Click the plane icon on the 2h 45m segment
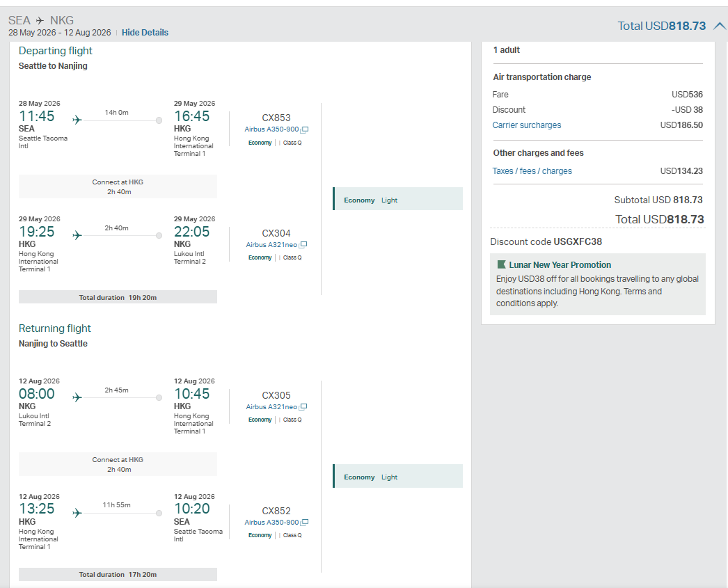The height and width of the screenshot is (588, 728). [x=77, y=397]
